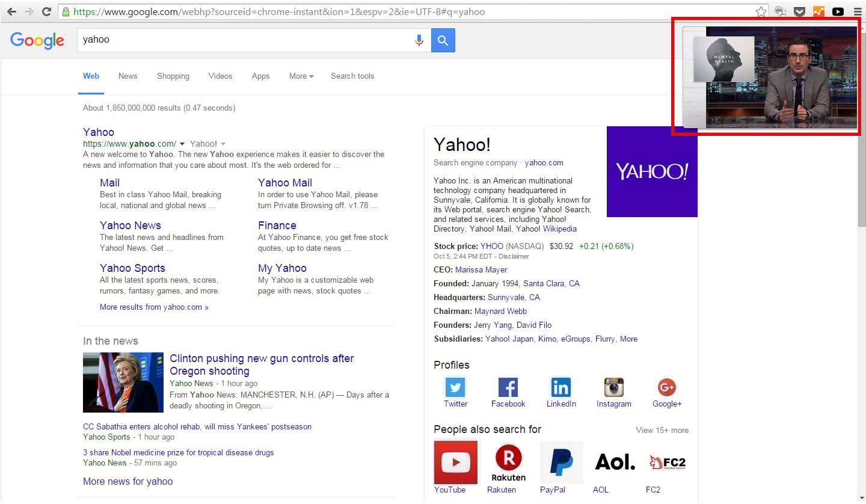
Task: Switch to the Videos tab
Action: pos(220,76)
